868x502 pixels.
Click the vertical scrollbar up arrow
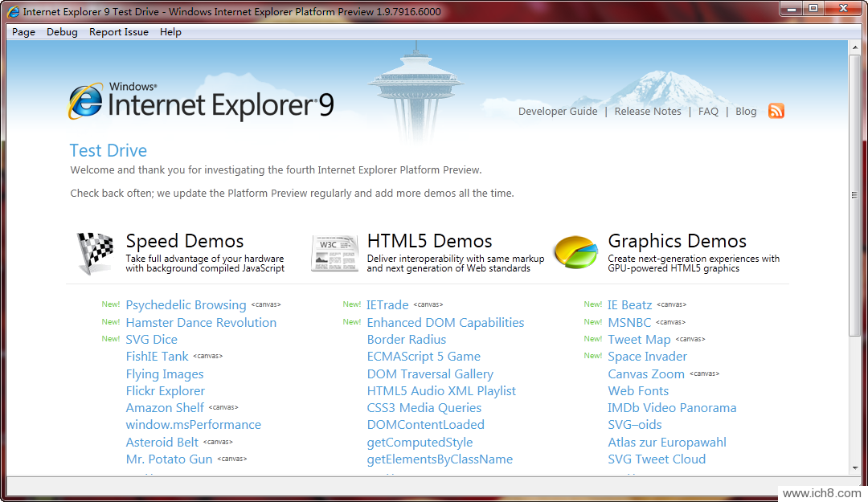[x=854, y=47]
